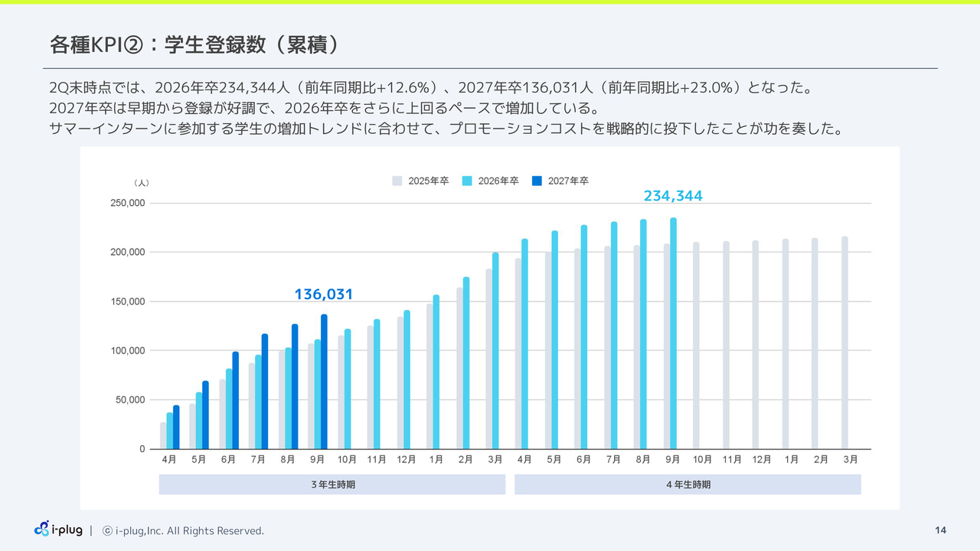
Task: Click the first dark blue bar on the left
Action: (x=176, y=428)
